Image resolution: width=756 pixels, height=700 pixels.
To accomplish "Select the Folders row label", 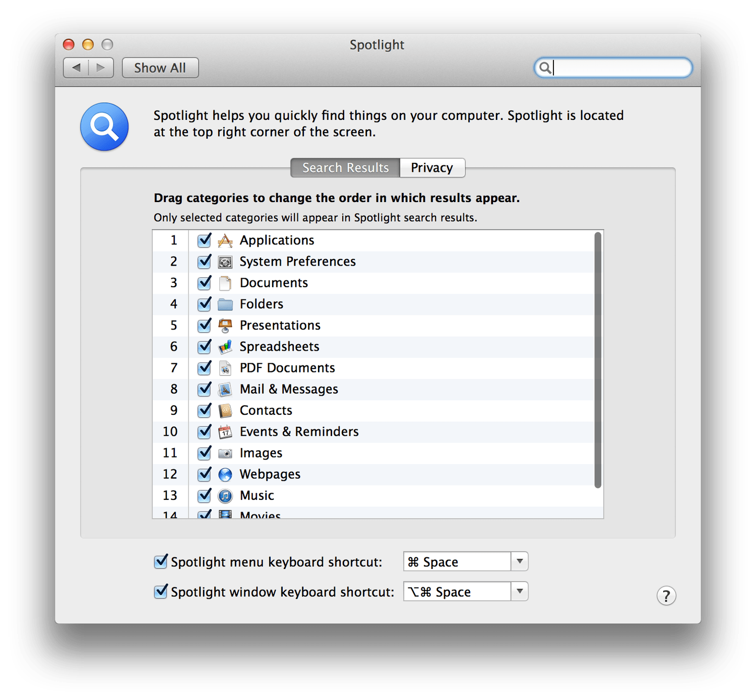I will (x=262, y=304).
